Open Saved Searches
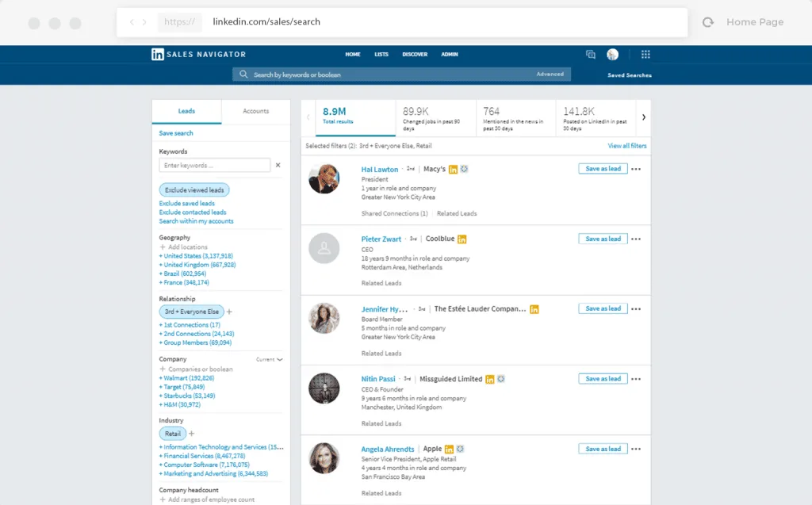 coord(629,75)
